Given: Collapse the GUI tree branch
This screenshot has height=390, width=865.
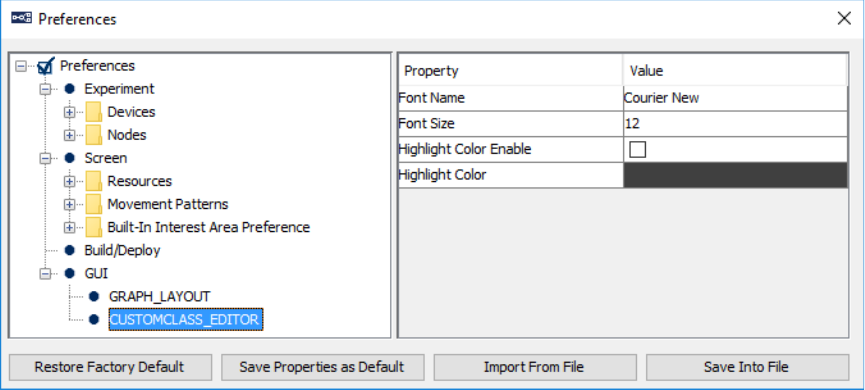Looking at the screenshot, I should (x=45, y=274).
